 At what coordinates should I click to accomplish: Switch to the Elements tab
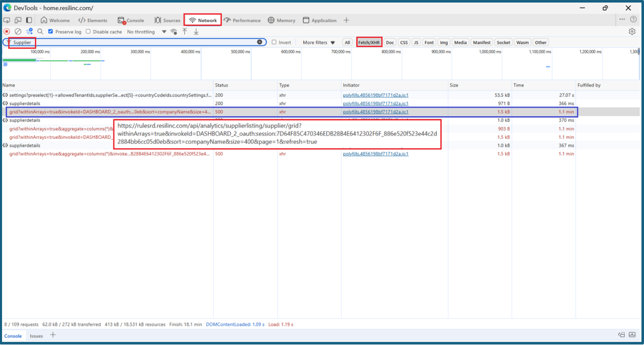[x=93, y=20]
